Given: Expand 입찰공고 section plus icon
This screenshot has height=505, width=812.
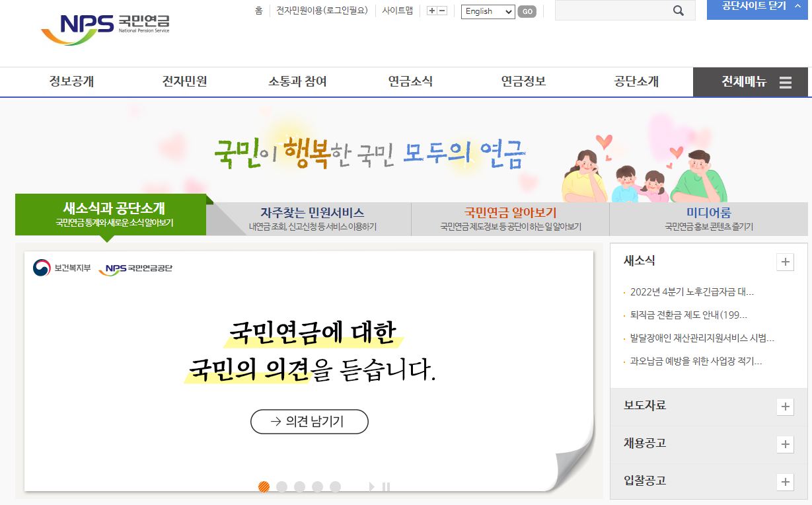Looking at the screenshot, I should coord(785,482).
